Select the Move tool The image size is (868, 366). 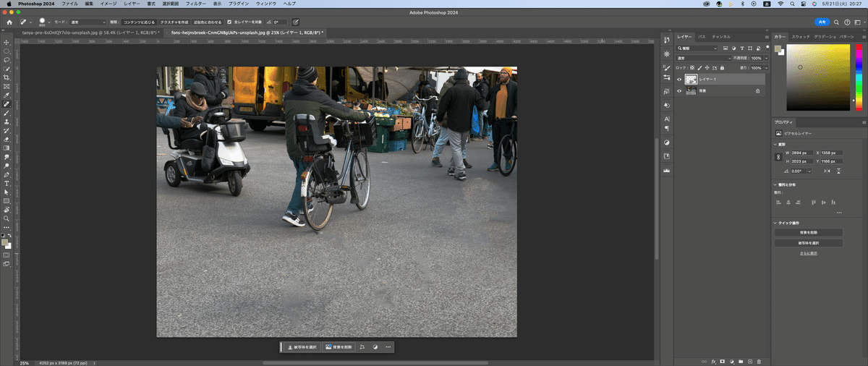tap(7, 43)
